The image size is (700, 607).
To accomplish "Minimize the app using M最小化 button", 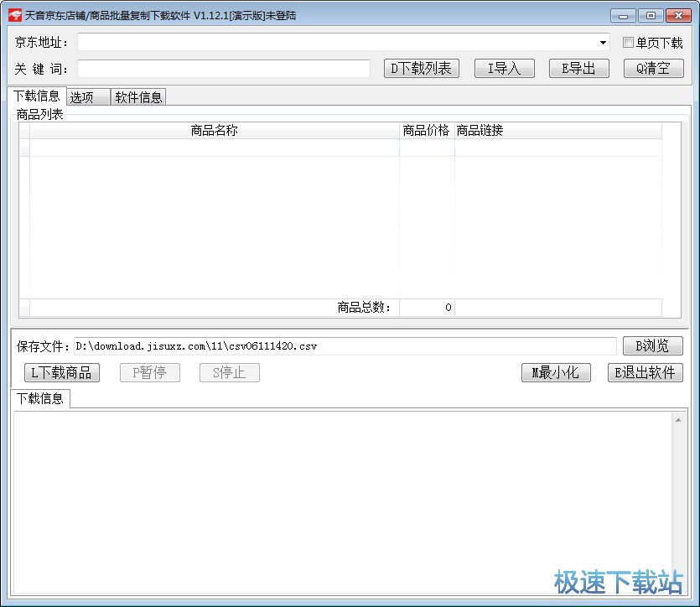I will point(556,372).
